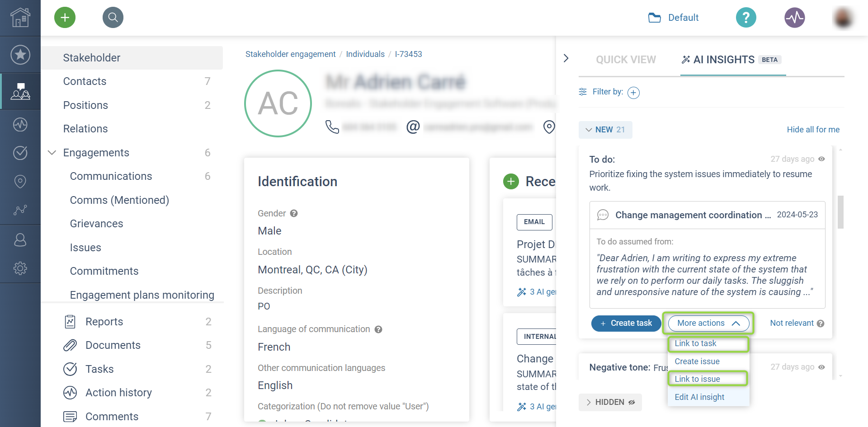The height and width of the screenshot is (427, 868).
Task: Click the insights panel scrollbar thumb
Action: click(840, 212)
